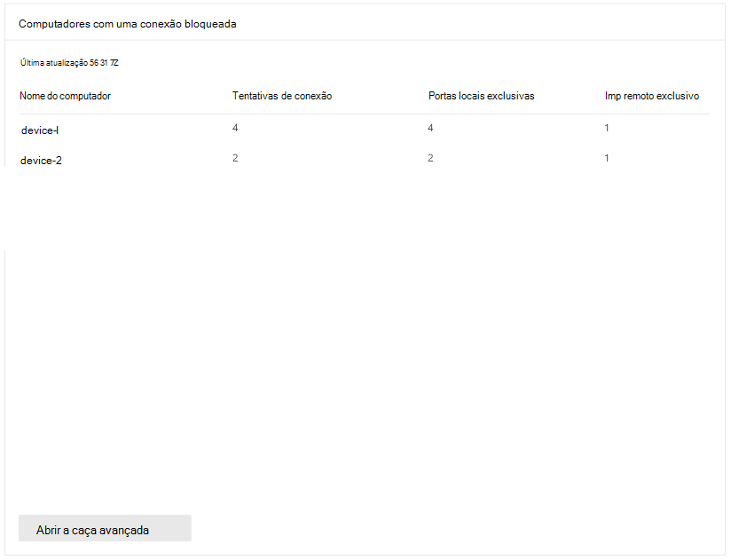Screen dimensions: 731x560
Task: Click remote value 1 in device-1 row
Action: [607, 128]
